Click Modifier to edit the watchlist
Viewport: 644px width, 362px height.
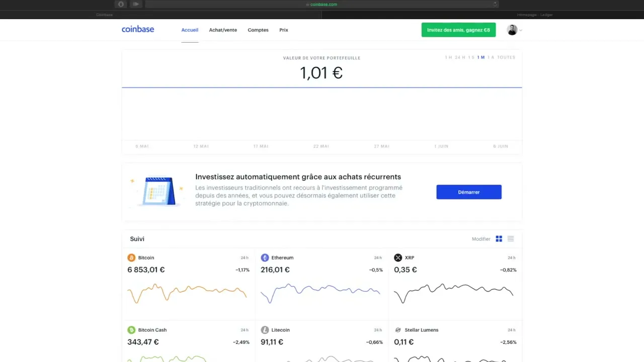tap(480, 239)
